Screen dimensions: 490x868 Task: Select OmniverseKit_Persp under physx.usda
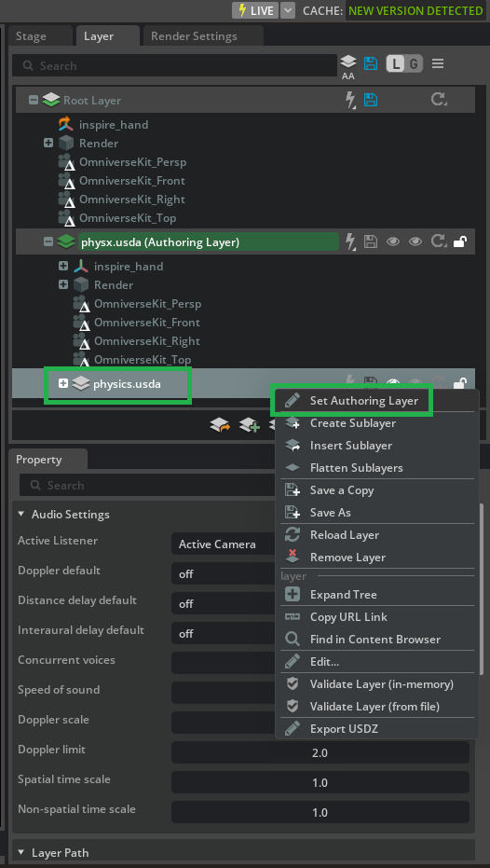[148, 304]
